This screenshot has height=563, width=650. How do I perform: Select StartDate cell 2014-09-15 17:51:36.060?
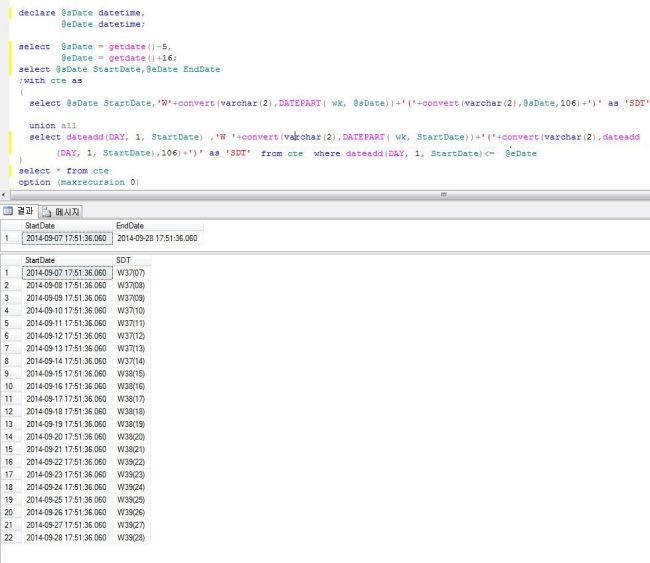coord(67,374)
